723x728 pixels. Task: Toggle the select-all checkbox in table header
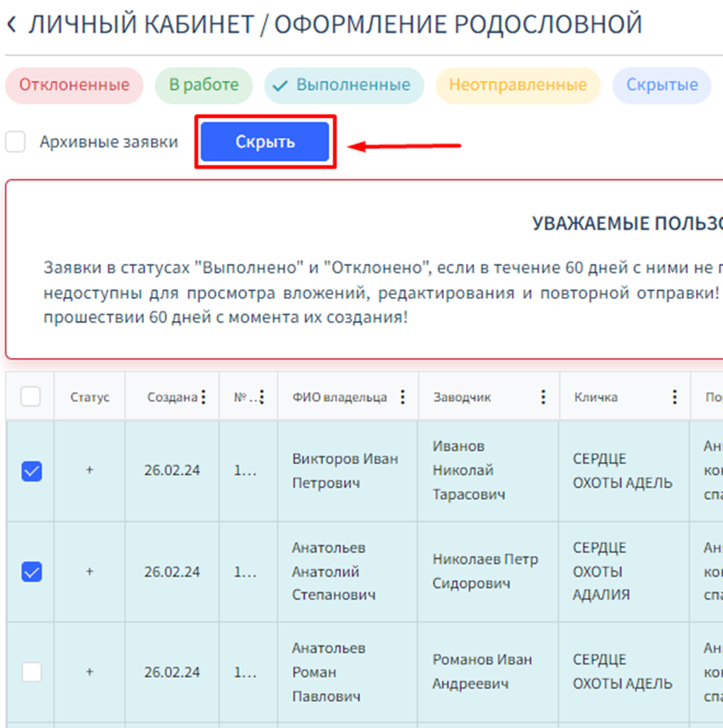click(x=30, y=397)
